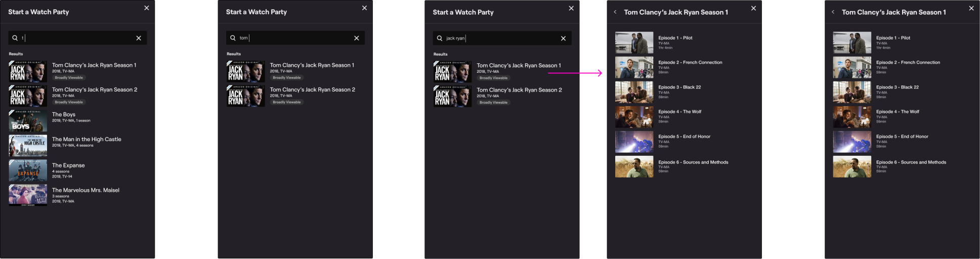The width and height of the screenshot is (980, 259).
Task: Click Season 1 poster in 'tom' results
Action: click(x=246, y=72)
